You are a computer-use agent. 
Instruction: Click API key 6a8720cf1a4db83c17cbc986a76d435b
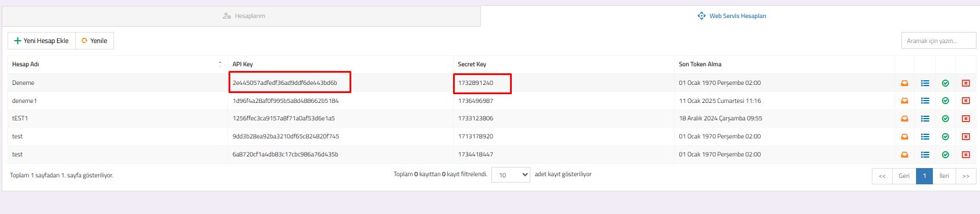(x=285, y=155)
